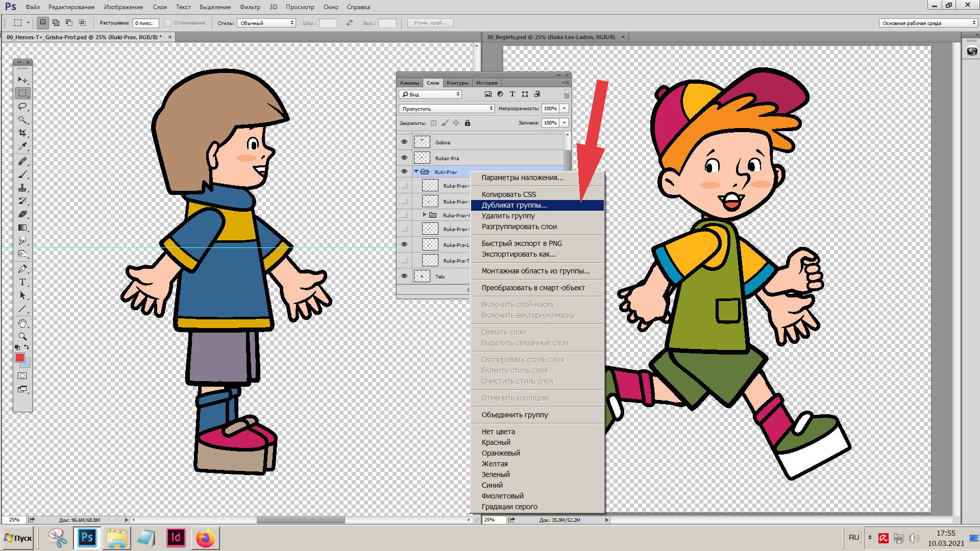The image size is (980, 551).
Task: Expand the nested Ruka-Prav subgroup
Action: click(x=425, y=215)
